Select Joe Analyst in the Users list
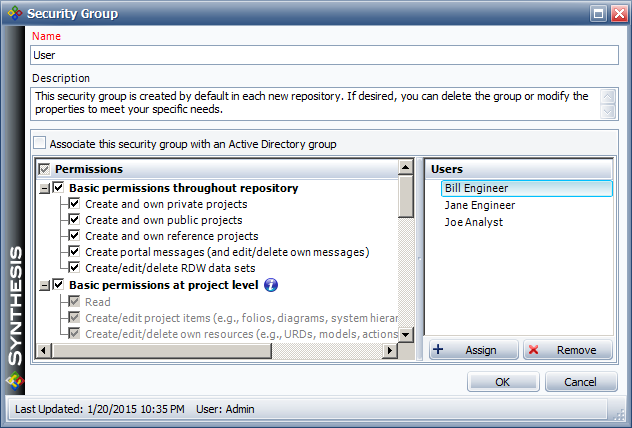632x428 pixels. point(474,222)
